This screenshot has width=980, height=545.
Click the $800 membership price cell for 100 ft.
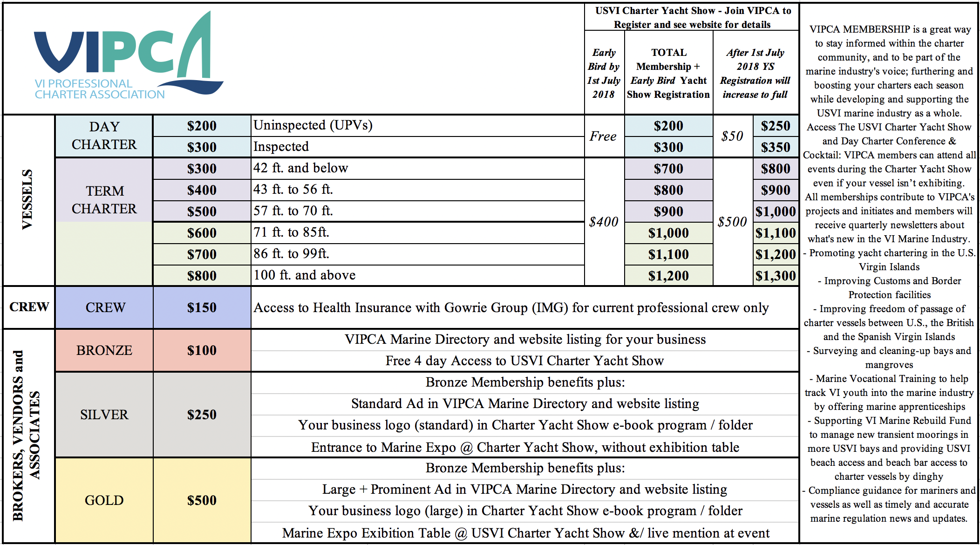pyautogui.click(x=202, y=275)
